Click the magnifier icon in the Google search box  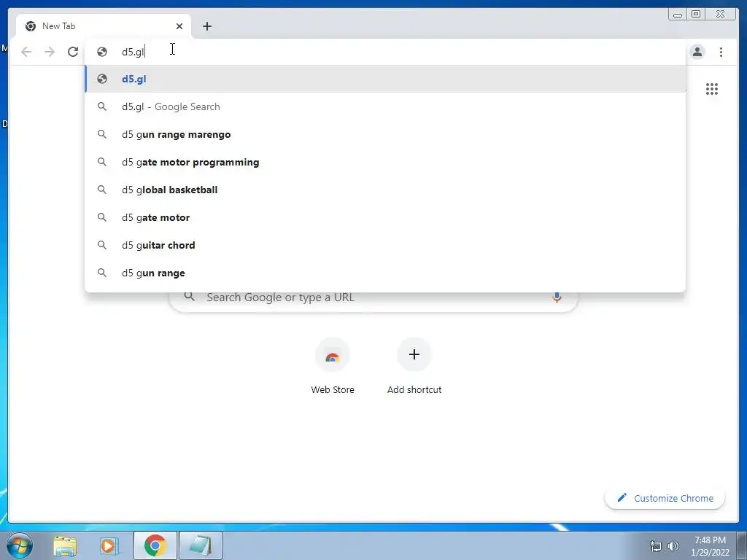[x=189, y=296]
